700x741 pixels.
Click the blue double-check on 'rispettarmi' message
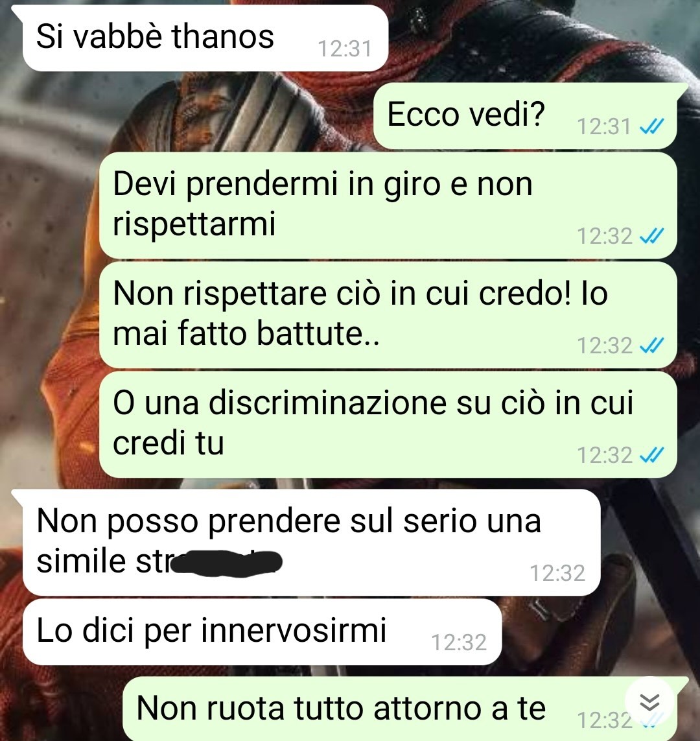point(652,236)
